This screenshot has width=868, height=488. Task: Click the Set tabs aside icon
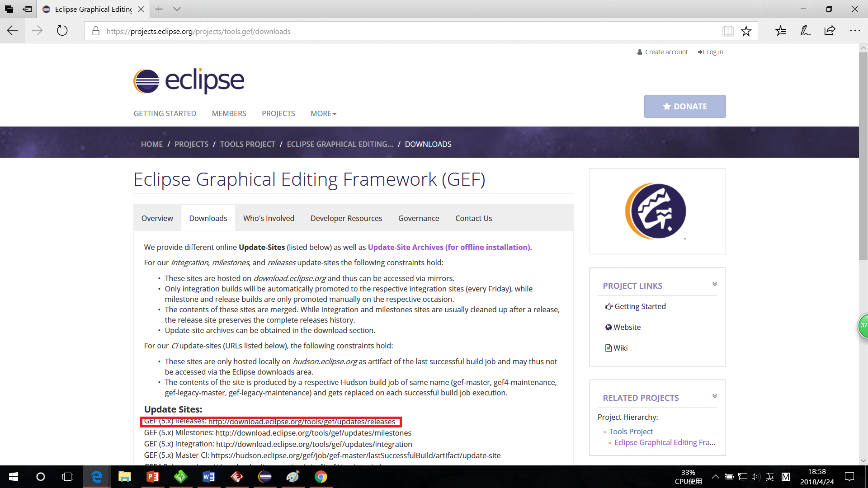tap(28, 9)
